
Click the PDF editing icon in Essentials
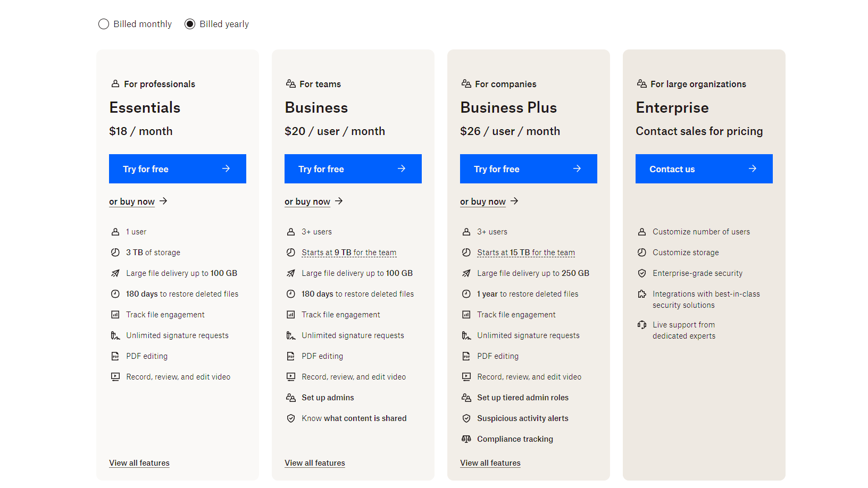click(115, 356)
